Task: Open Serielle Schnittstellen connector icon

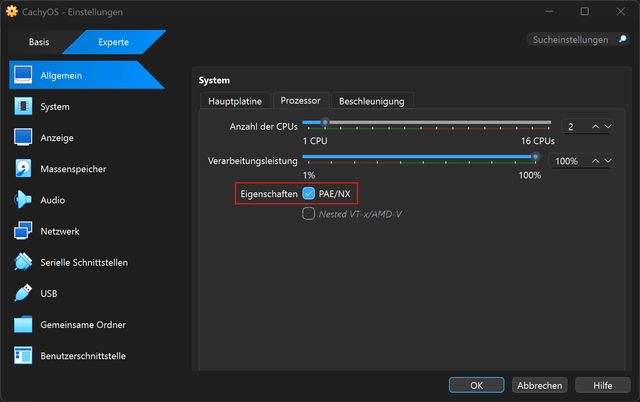Action: pos(23,262)
